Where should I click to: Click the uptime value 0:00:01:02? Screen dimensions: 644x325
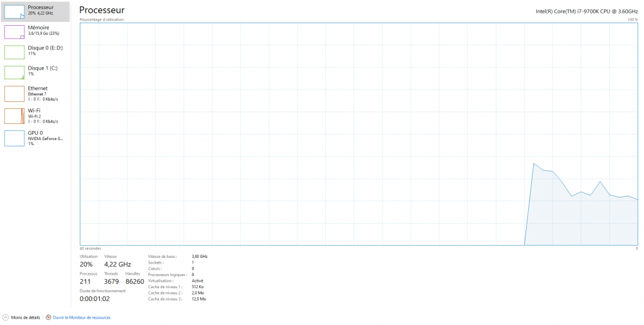pos(95,299)
